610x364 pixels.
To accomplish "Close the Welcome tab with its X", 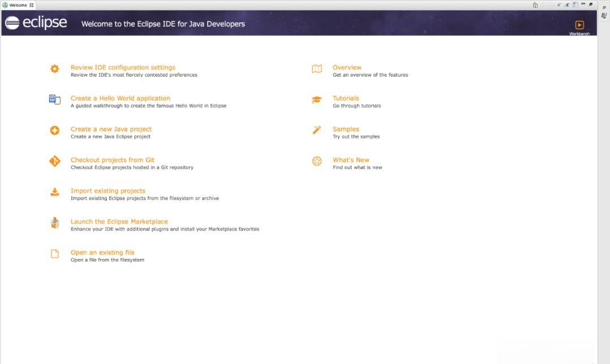I will tap(32, 5).
